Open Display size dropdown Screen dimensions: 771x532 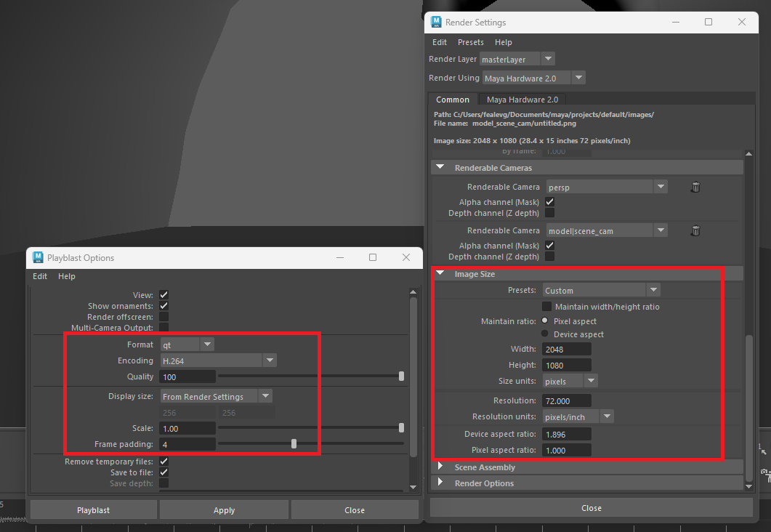216,397
